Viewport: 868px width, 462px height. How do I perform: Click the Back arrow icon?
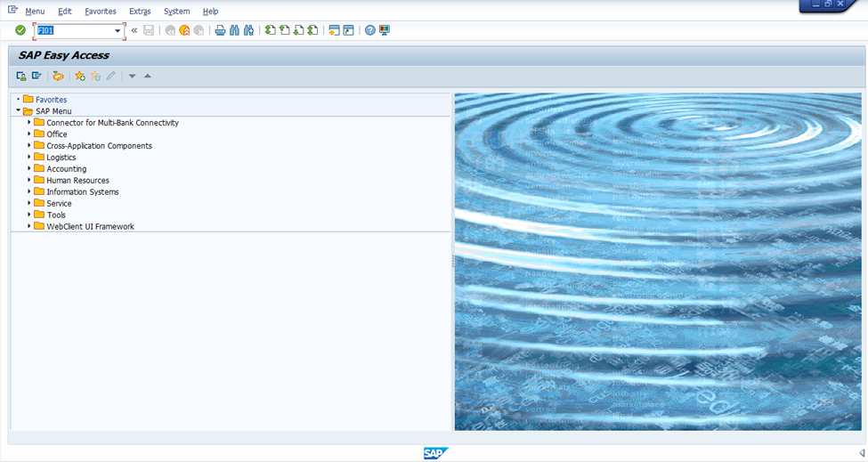point(171,30)
